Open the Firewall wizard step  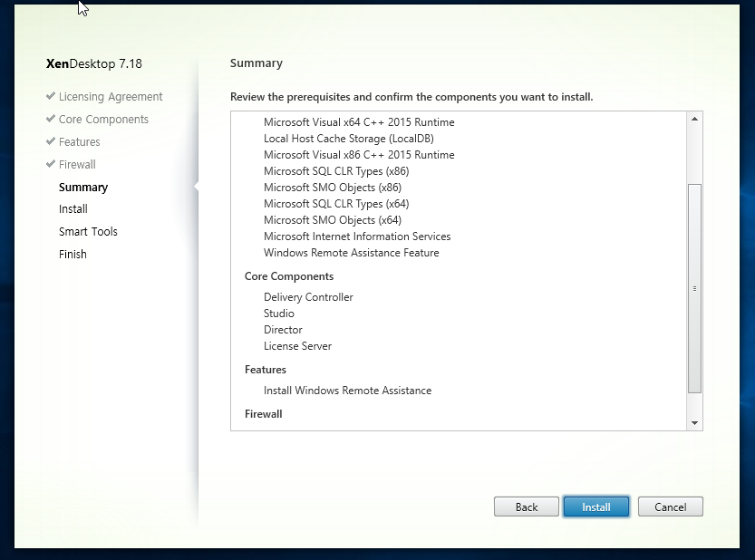click(77, 165)
